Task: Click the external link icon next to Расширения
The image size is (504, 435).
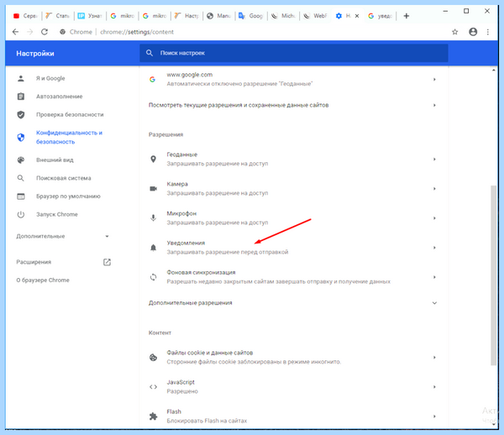Action: [107, 262]
